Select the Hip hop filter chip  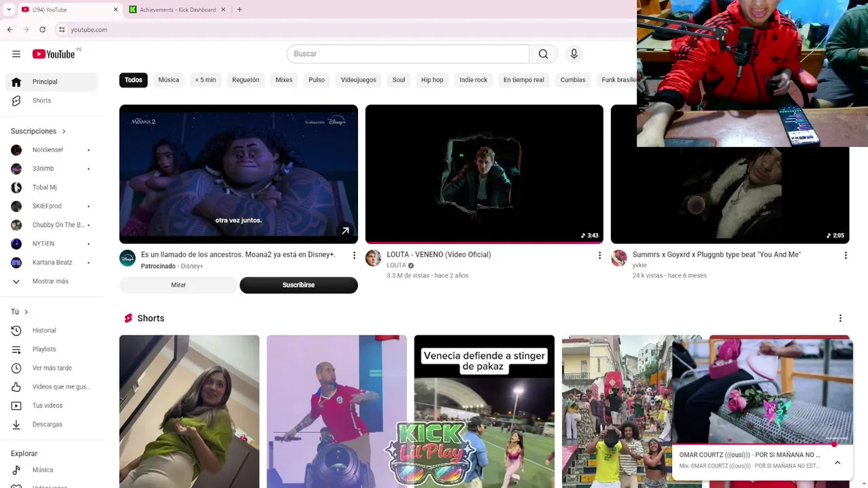[x=432, y=80]
